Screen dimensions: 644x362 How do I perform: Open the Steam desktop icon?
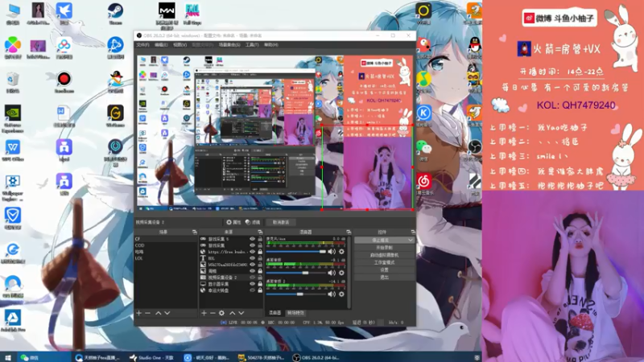click(x=115, y=14)
